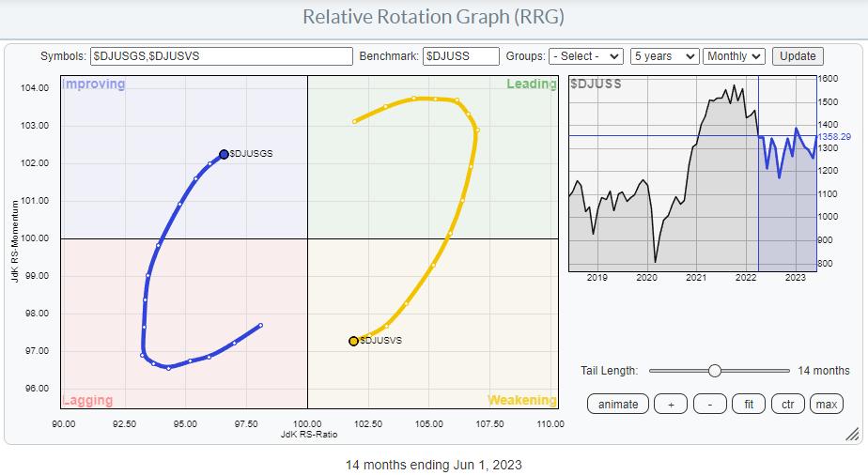Image resolution: width=868 pixels, height=475 pixels.
Task: Click the Improving quadrant label
Action: (94, 84)
